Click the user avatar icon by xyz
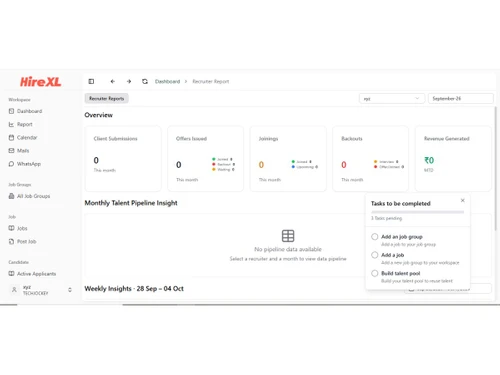500x375 pixels. 14,290
